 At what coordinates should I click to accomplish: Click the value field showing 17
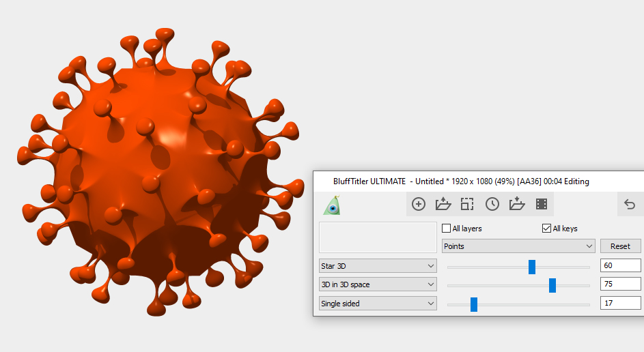click(621, 303)
